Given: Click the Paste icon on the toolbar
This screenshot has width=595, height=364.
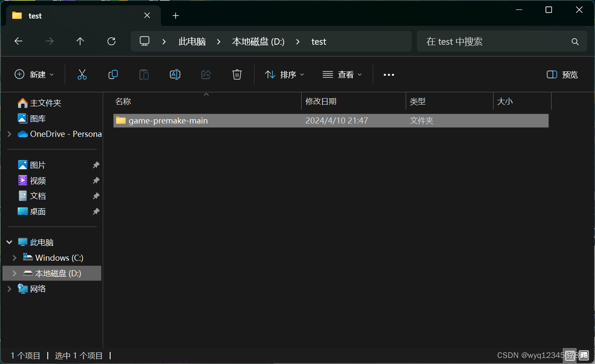Looking at the screenshot, I should click(144, 74).
